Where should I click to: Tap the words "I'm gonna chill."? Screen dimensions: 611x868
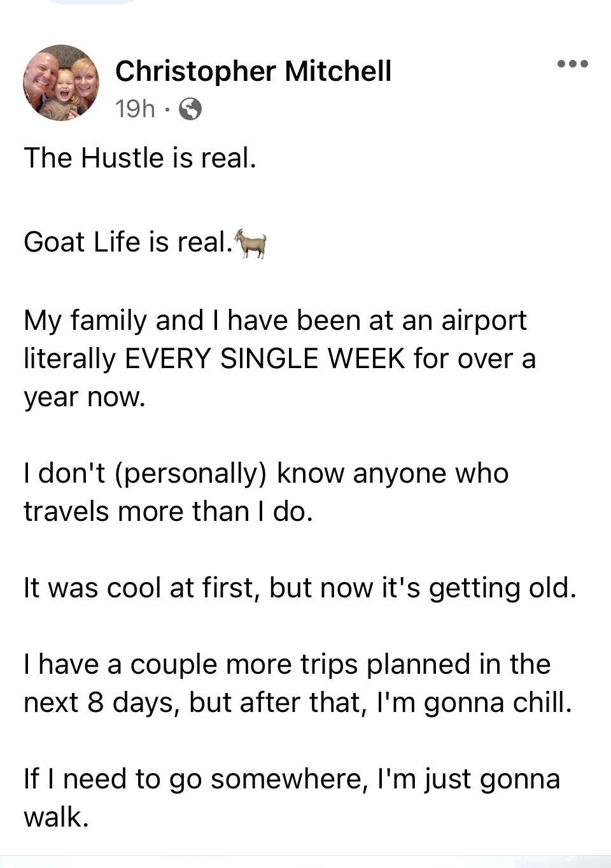(x=475, y=702)
